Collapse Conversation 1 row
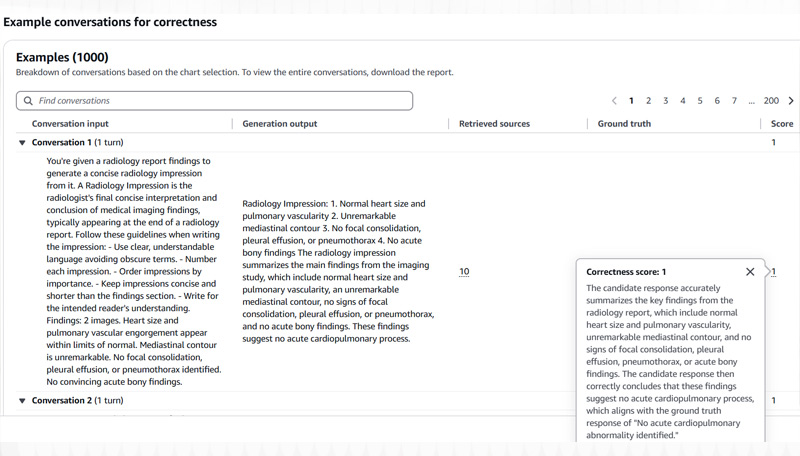The width and height of the screenshot is (800, 456). [x=23, y=143]
